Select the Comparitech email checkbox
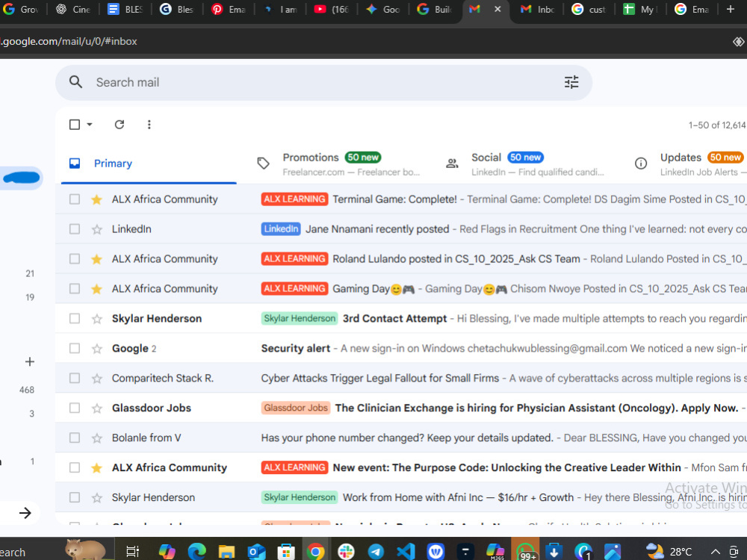Image resolution: width=747 pixels, height=560 pixels. [x=74, y=378]
